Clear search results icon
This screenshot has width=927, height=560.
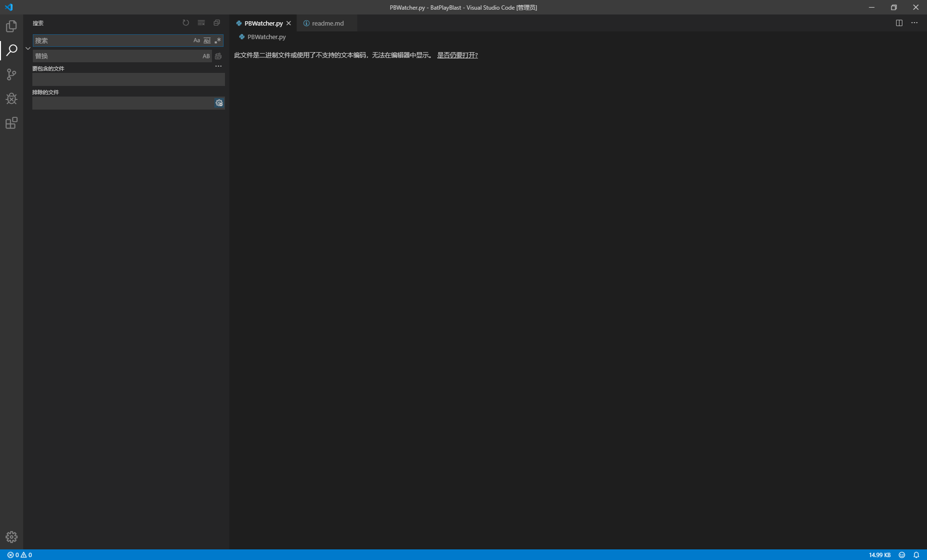pyautogui.click(x=201, y=23)
